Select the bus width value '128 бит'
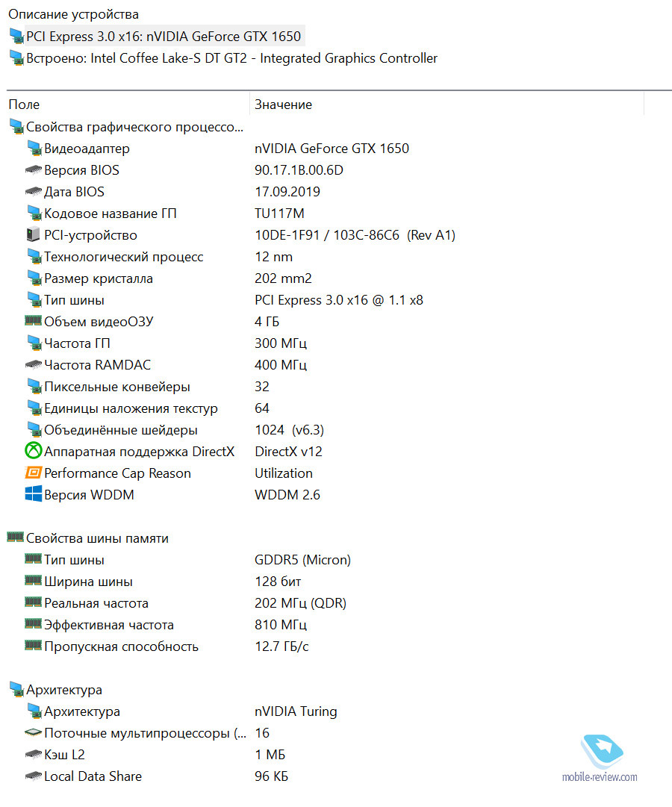672x807 pixels. [x=278, y=582]
